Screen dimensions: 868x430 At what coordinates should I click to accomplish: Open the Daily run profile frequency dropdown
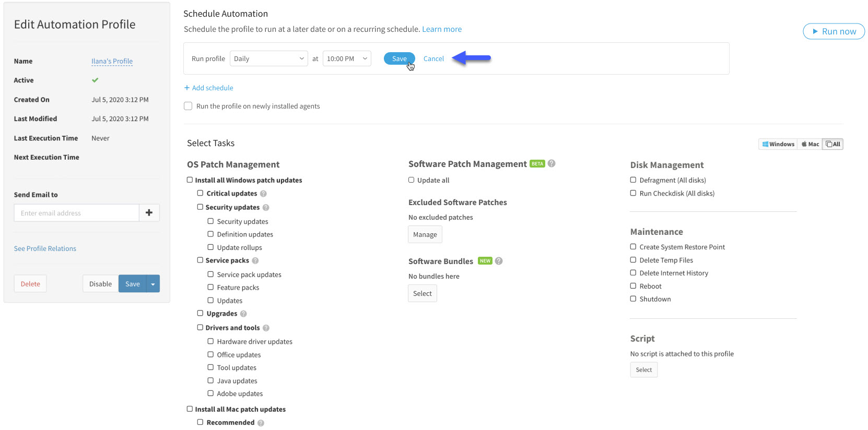click(x=268, y=58)
